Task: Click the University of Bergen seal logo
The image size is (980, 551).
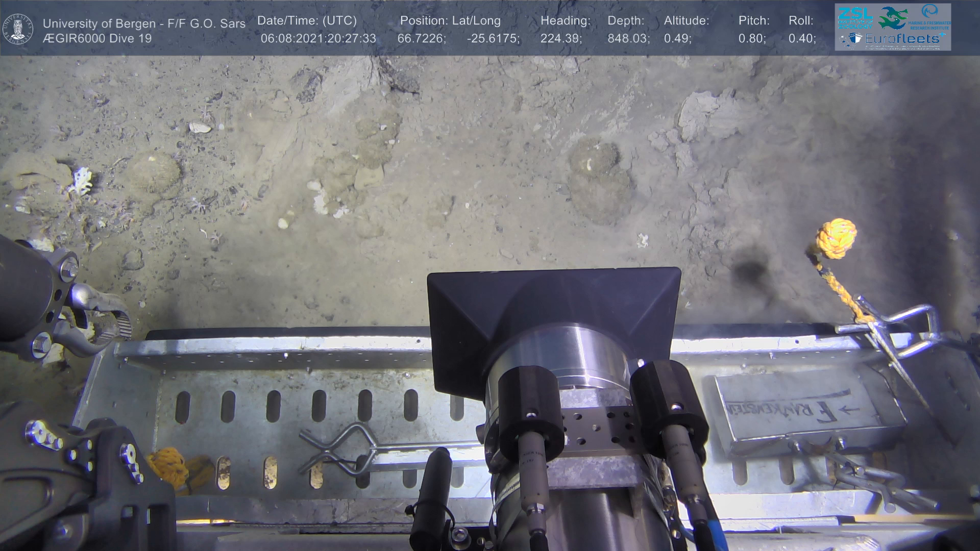Action: coord(18,29)
